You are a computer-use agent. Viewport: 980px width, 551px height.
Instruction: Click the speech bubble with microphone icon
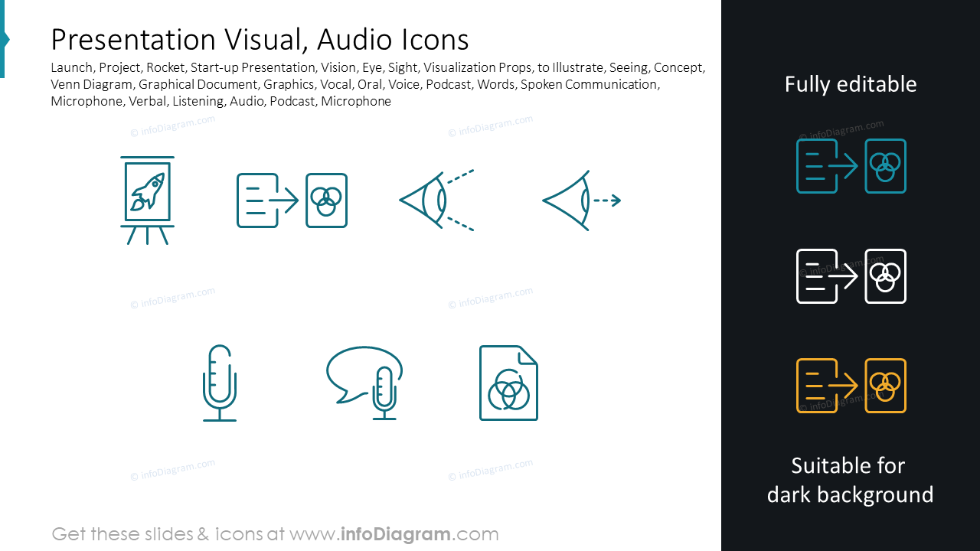click(364, 383)
